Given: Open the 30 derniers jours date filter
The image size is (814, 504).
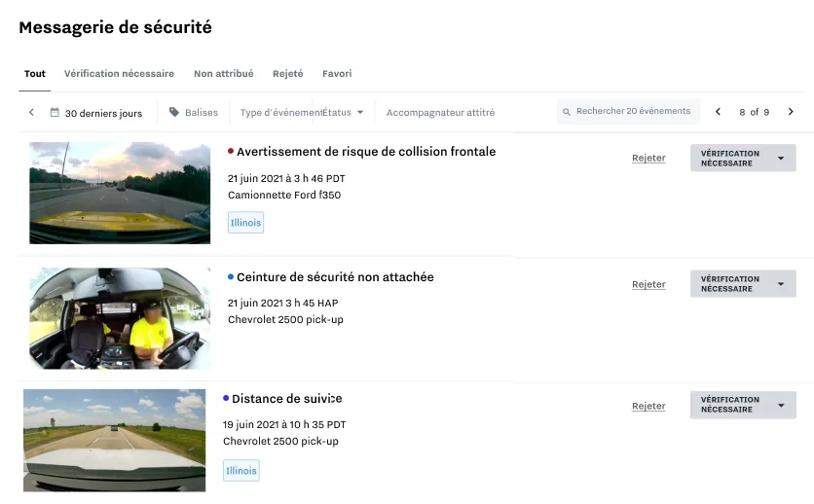Looking at the screenshot, I should click(96, 113).
